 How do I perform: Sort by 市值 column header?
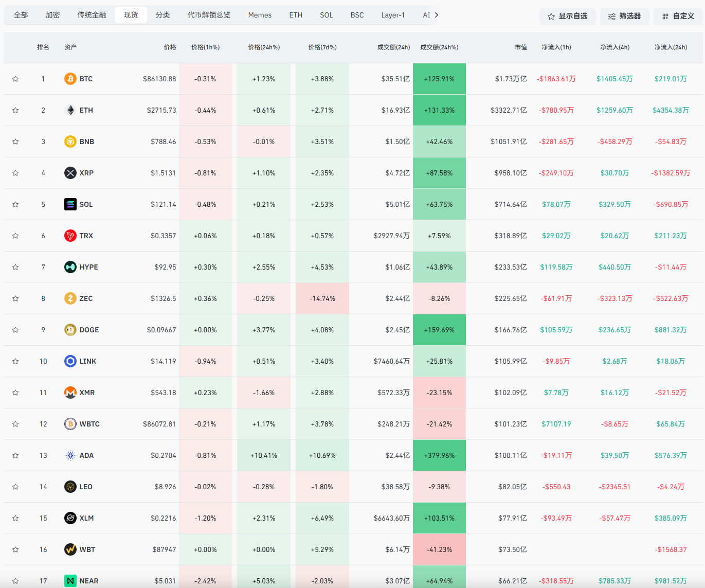(521, 47)
